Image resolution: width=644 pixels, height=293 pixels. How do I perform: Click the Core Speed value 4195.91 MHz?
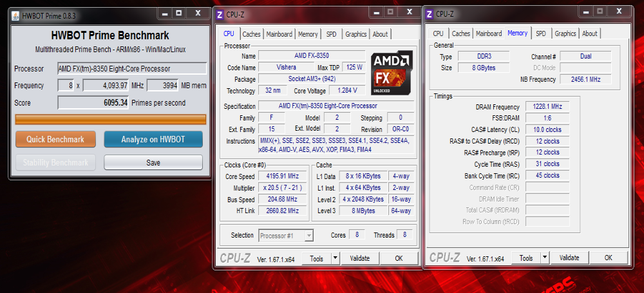click(283, 176)
